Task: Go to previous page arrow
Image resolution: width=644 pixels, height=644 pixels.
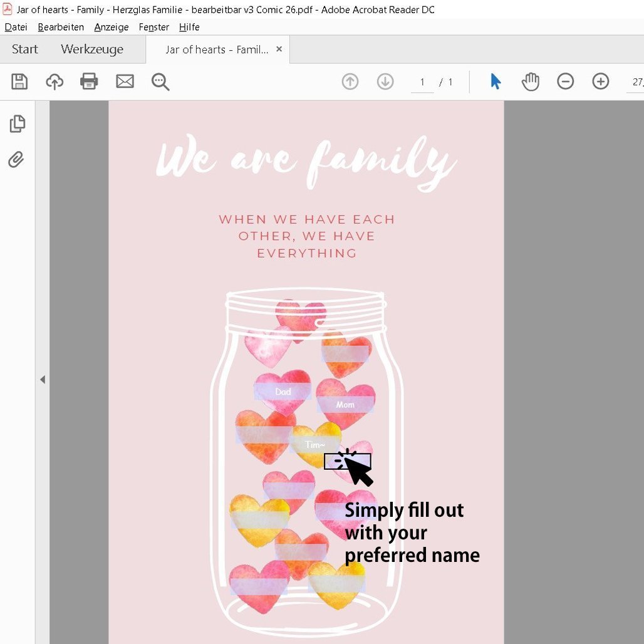Action: pyautogui.click(x=350, y=81)
